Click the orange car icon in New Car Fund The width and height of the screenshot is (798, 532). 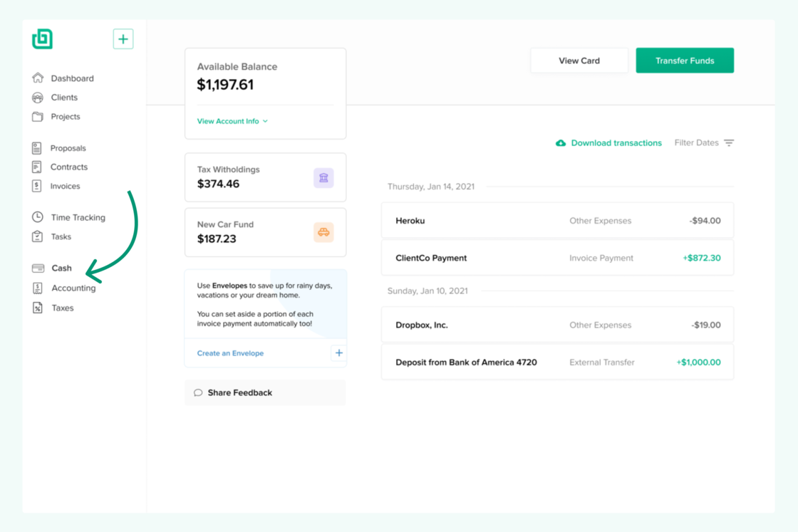[323, 232]
